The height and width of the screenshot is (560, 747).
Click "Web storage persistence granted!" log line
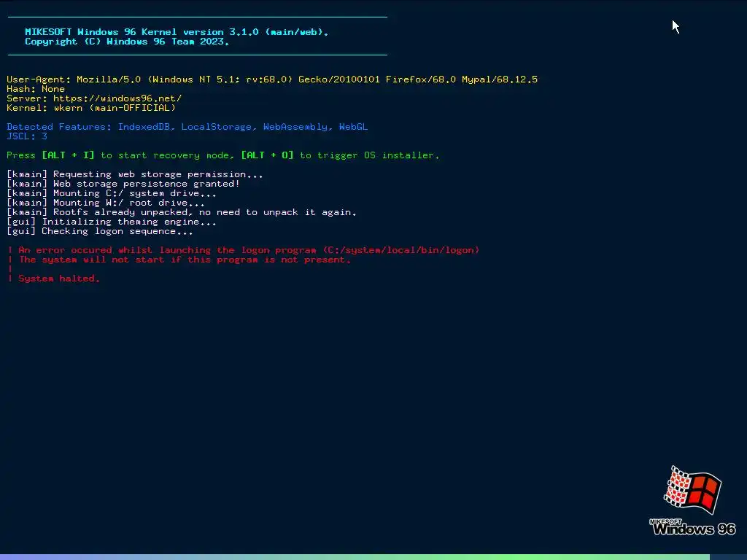pos(123,184)
